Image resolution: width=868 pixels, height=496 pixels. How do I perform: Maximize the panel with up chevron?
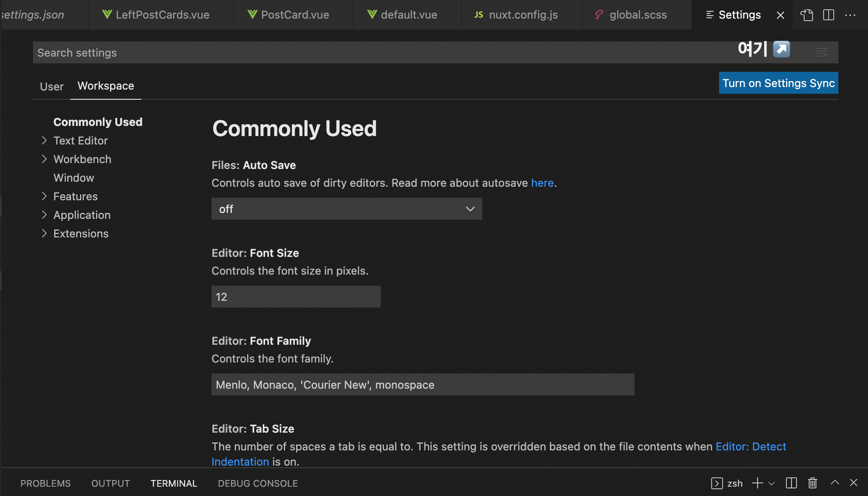pyautogui.click(x=835, y=483)
